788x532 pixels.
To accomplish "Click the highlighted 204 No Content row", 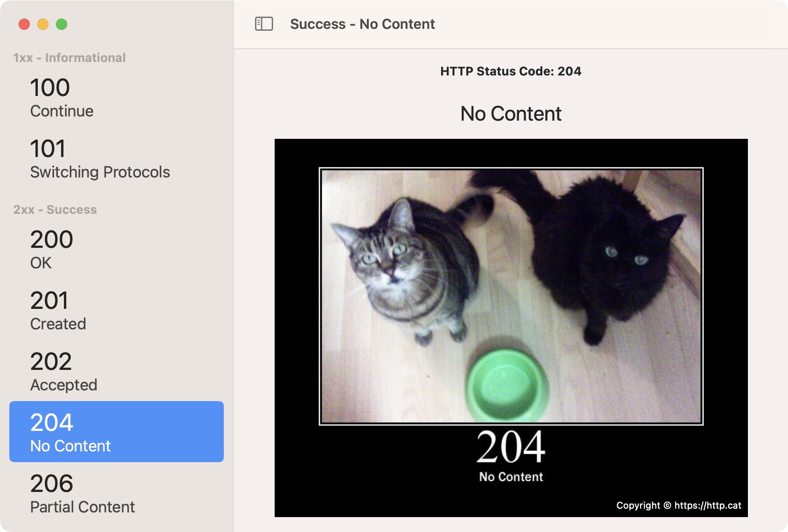I will pos(117,432).
